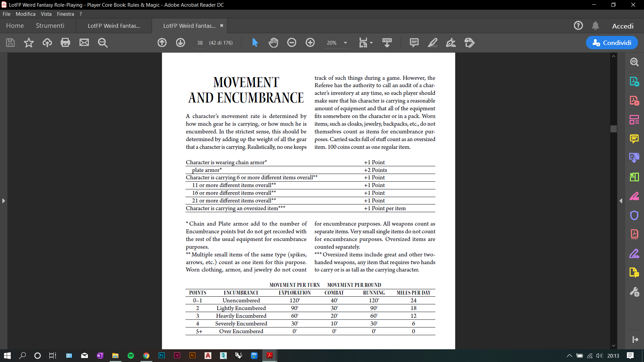Screen dimensions: 644x362
Task: Open the Export PDF sidebar tool
Action: point(634,81)
